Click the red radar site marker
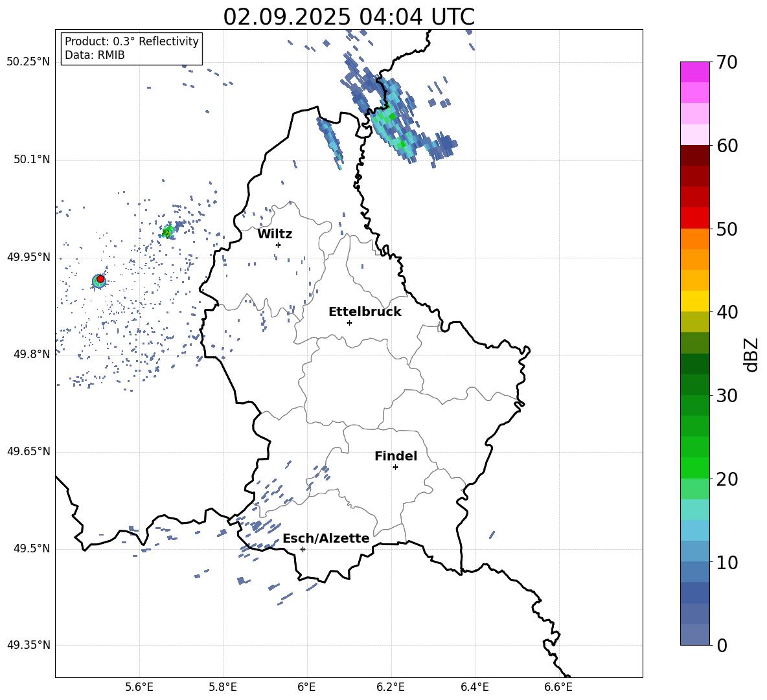The image size is (767, 700). tap(100, 279)
